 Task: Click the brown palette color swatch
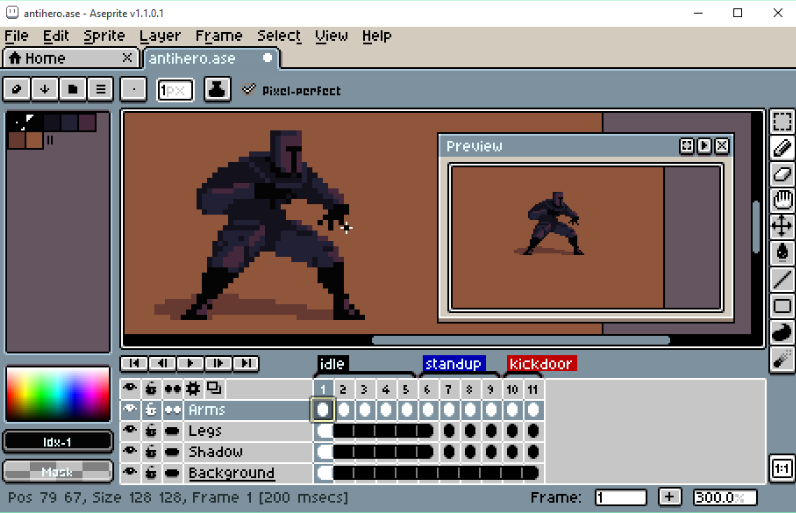[x=34, y=140]
